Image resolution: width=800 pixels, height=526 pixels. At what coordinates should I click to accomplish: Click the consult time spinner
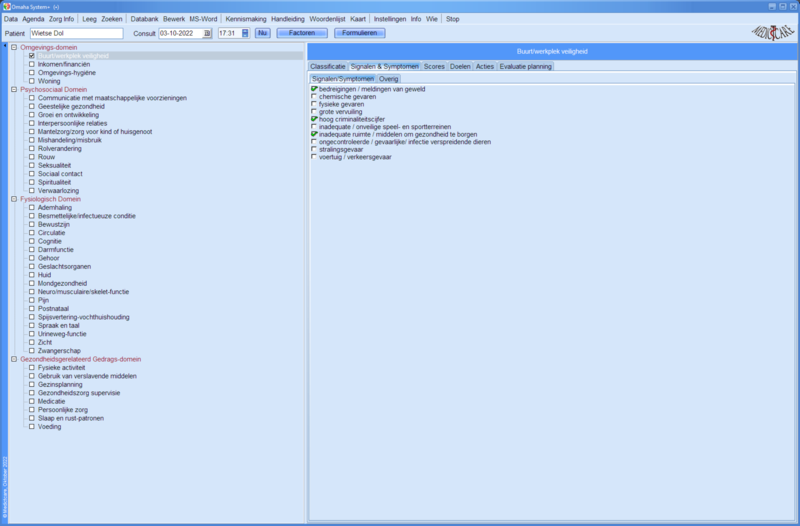[245, 33]
